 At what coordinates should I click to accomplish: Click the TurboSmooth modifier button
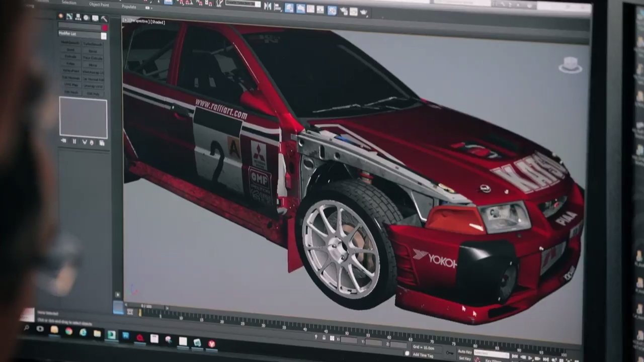click(x=93, y=44)
